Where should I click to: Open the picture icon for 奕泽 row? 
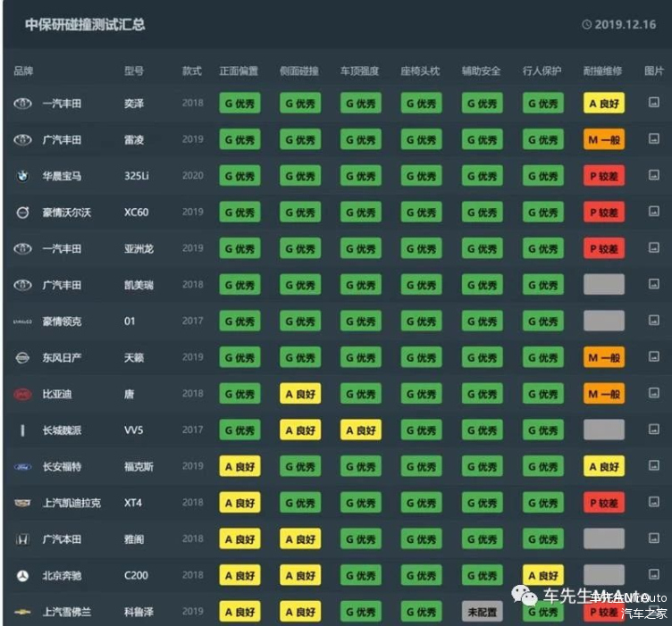[x=653, y=103]
